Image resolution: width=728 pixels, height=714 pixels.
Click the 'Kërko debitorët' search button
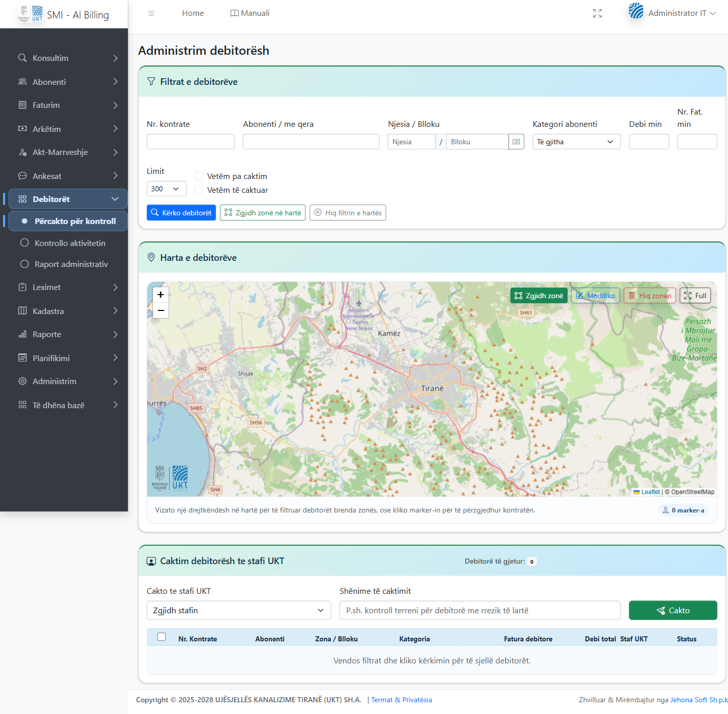(x=181, y=213)
